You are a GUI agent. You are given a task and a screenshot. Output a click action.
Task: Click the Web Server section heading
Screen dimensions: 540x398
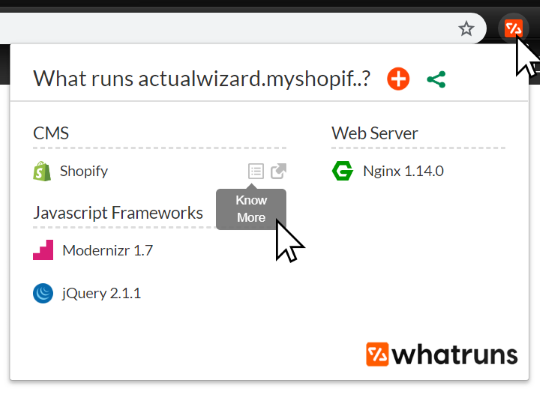[x=375, y=133]
